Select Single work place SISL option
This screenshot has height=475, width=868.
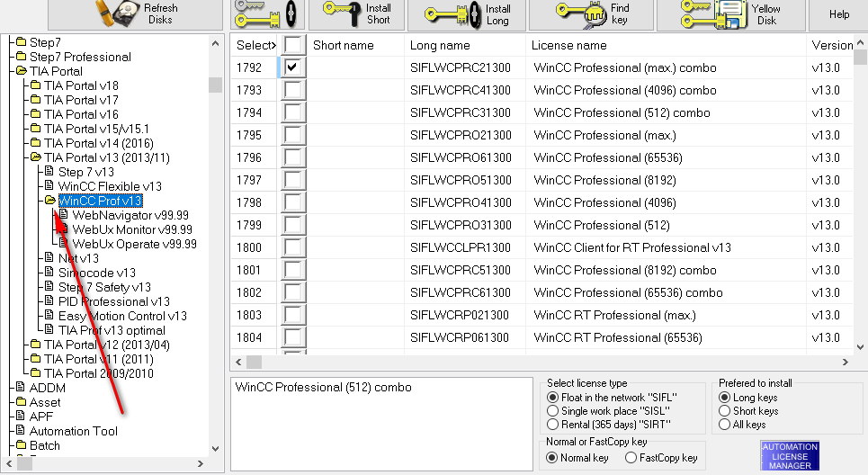click(x=552, y=411)
